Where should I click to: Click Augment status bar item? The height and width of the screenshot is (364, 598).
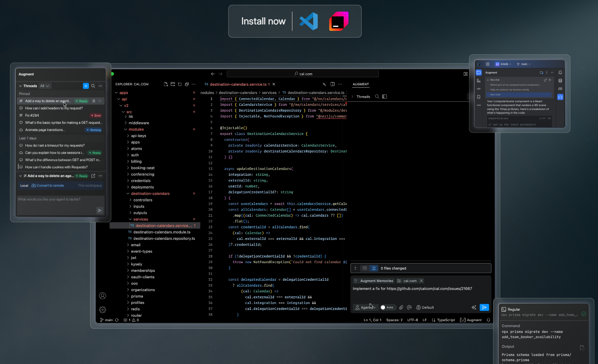tap(471, 320)
